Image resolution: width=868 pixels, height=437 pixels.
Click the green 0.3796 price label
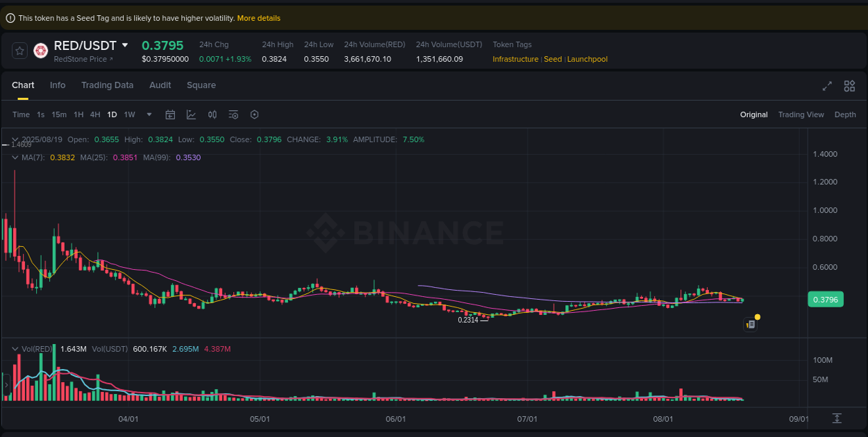[x=826, y=299]
